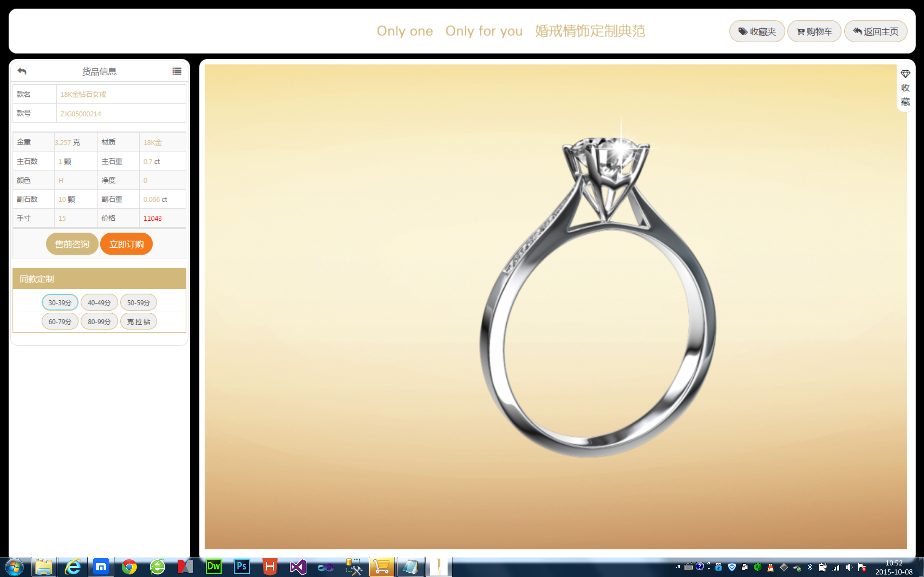Select the 40-49分 carat option
The image size is (924, 577).
pyautogui.click(x=99, y=302)
